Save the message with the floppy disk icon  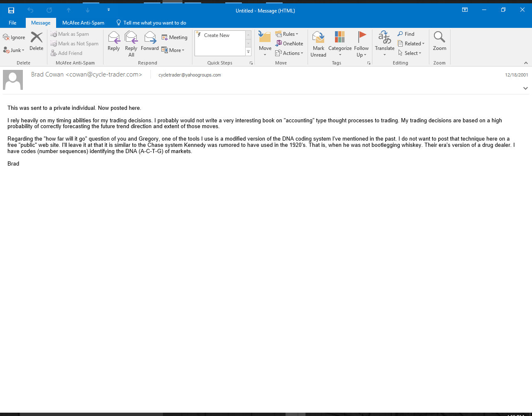11,10
